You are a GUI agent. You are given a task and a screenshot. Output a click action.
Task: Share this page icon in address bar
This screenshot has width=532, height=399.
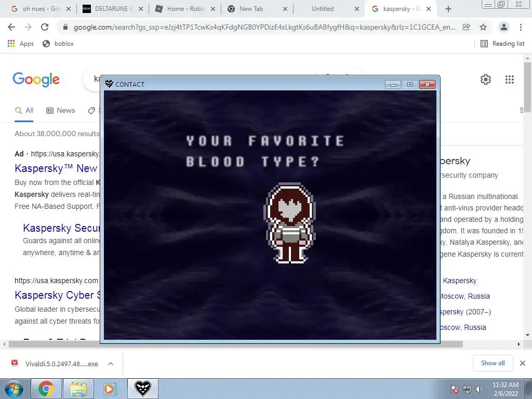[467, 27]
